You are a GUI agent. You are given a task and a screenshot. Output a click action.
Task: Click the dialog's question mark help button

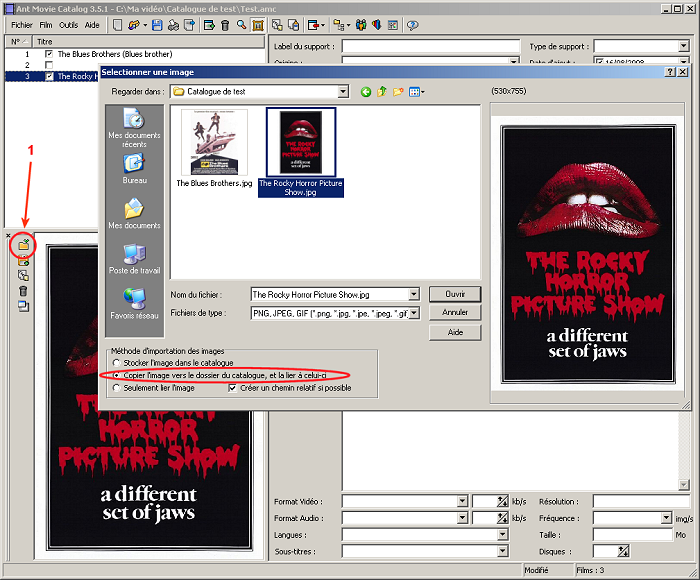click(670, 72)
